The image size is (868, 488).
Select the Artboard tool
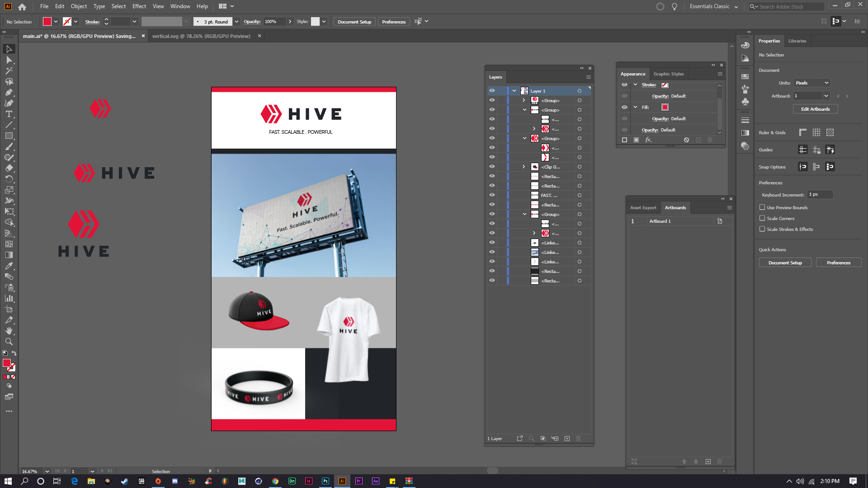[x=9, y=309]
